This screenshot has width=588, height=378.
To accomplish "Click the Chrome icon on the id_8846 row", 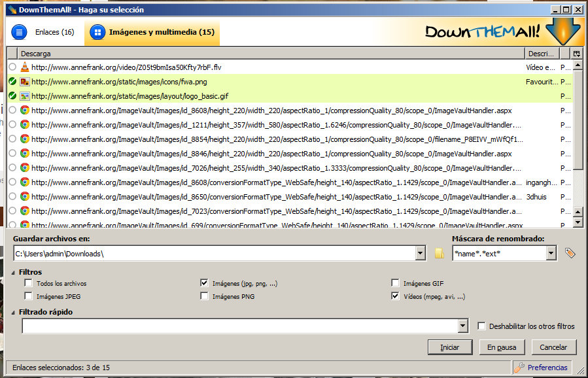I will click(x=25, y=154).
